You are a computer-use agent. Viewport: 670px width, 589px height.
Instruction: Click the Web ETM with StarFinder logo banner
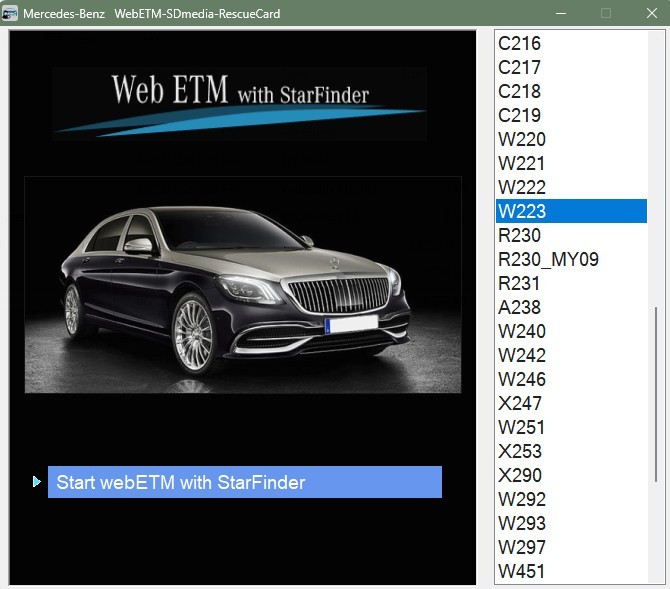point(240,102)
